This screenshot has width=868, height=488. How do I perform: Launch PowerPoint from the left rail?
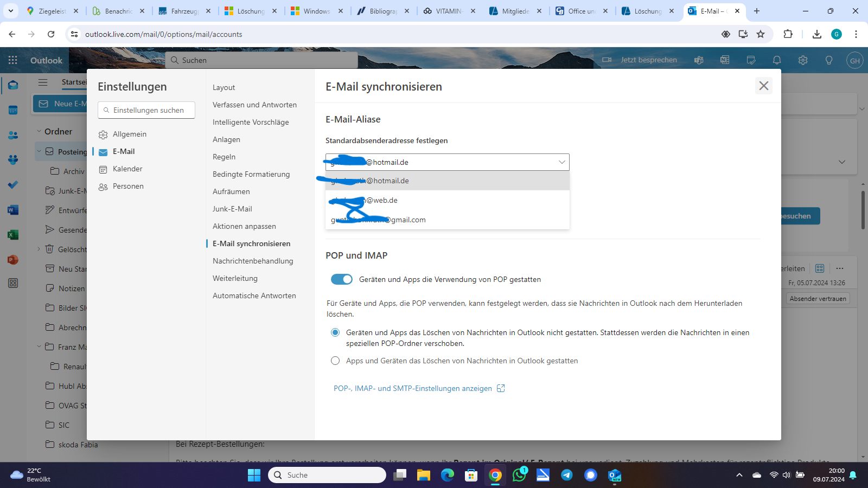click(13, 260)
